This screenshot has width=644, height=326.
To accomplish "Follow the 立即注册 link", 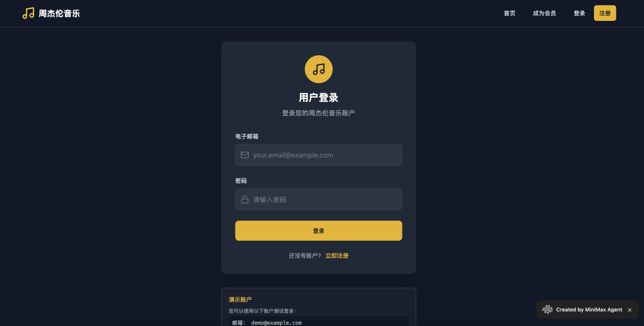I will click(337, 256).
